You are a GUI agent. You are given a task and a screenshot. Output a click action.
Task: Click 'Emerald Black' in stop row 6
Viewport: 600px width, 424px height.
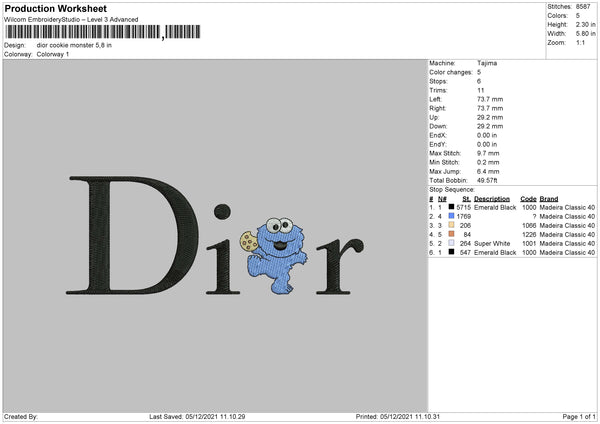click(x=495, y=253)
